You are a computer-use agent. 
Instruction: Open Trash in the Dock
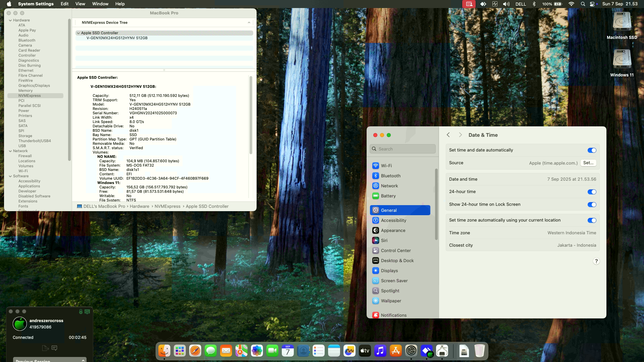click(480, 351)
